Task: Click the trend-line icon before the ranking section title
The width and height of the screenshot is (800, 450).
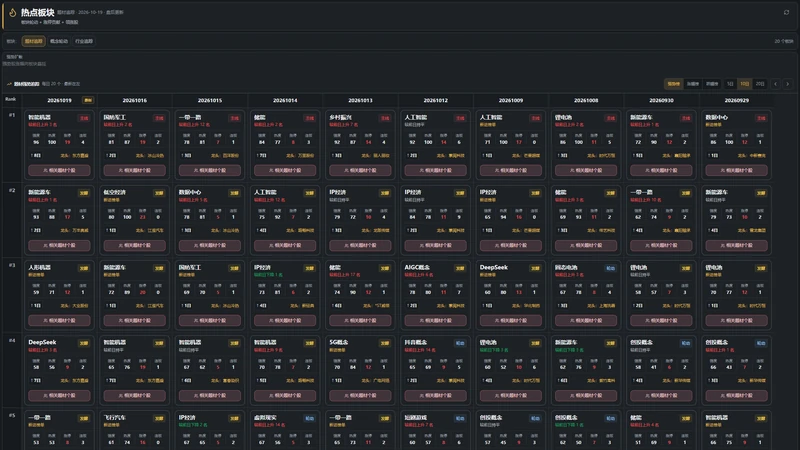Action: point(9,84)
